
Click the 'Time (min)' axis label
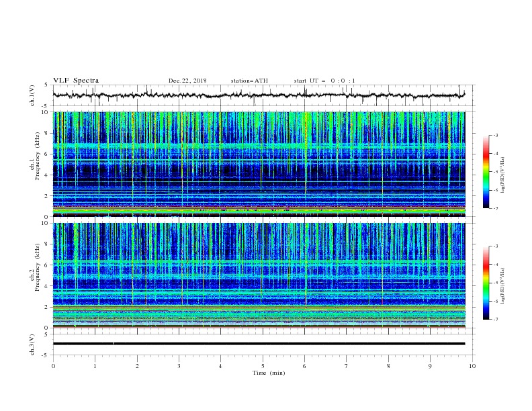pyautogui.click(x=269, y=373)
